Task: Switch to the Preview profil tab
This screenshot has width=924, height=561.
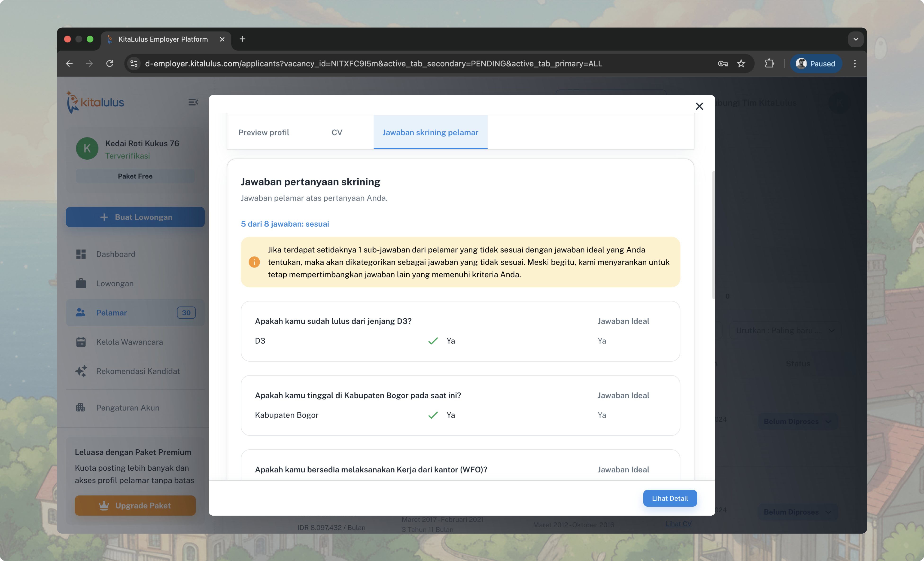Action: [x=264, y=132]
